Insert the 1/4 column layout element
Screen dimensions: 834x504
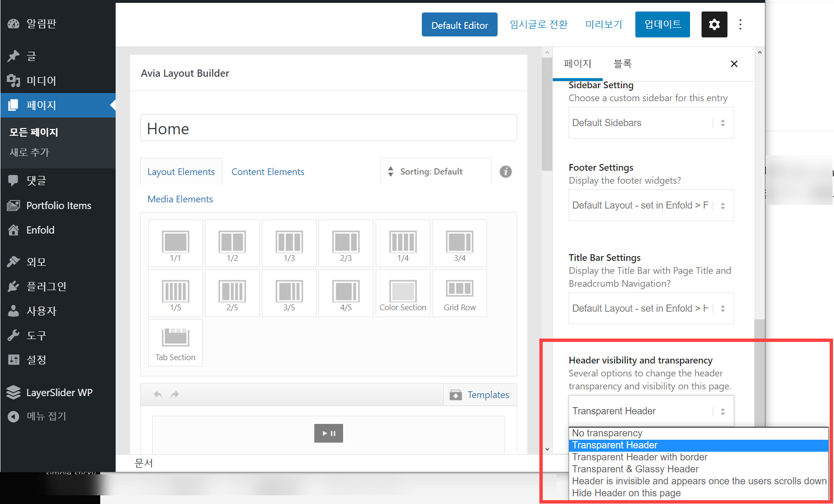point(403,243)
